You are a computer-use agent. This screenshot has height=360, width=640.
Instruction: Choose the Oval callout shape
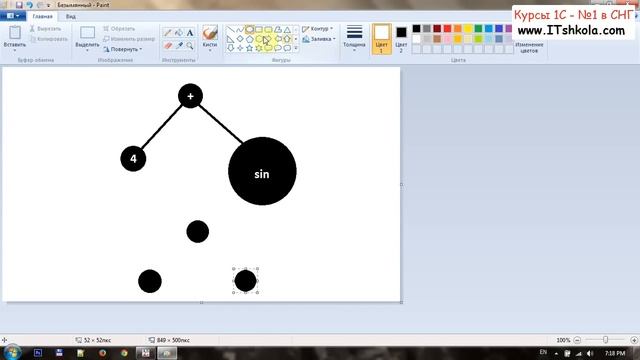click(x=278, y=48)
